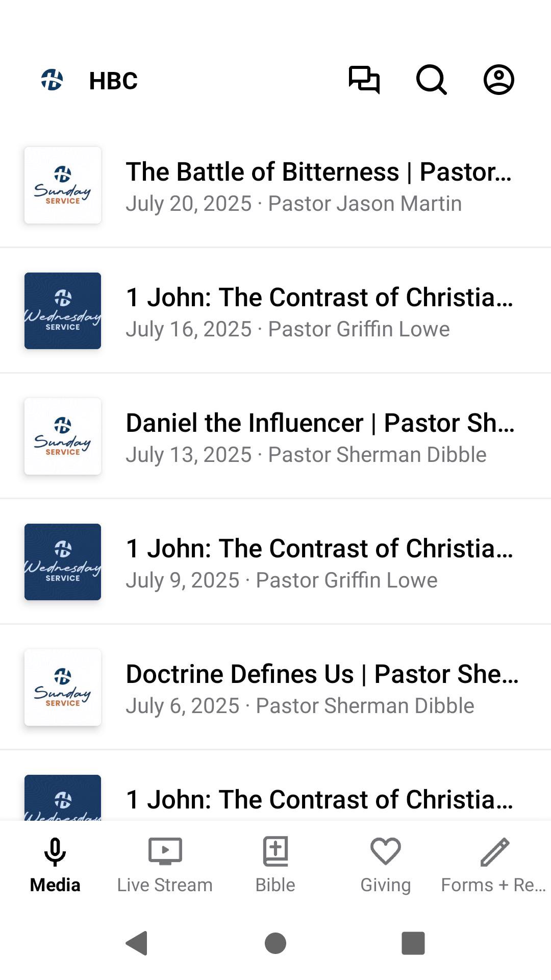Viewport: 551px width, 980px height.
Task: Tap the search magnifier icon
Action: coord(431,80)
